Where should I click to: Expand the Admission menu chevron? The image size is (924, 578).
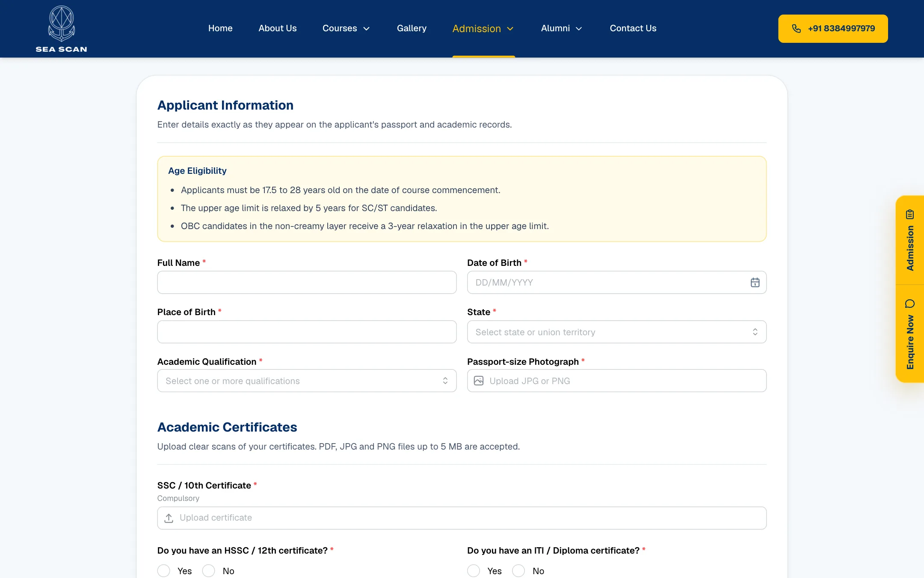[510, 29]
